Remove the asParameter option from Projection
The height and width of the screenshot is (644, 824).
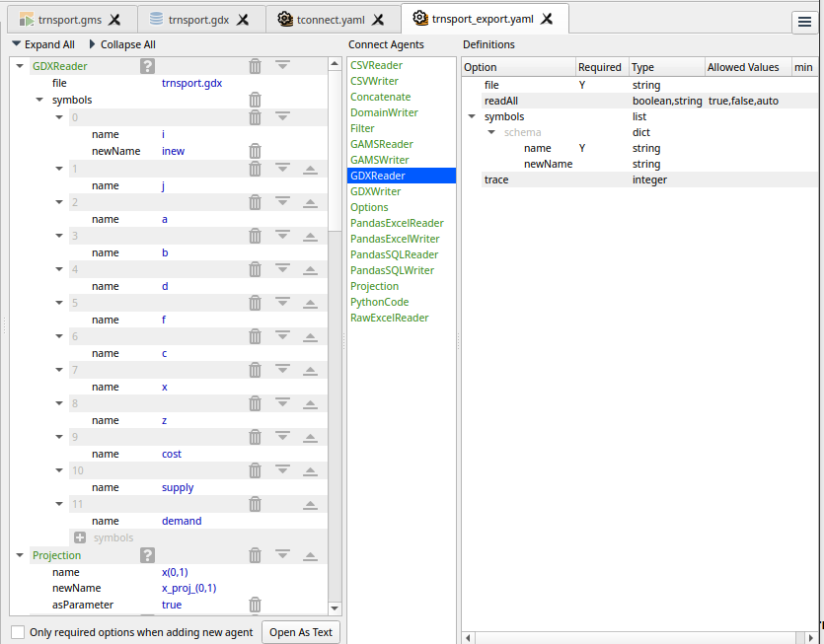click(255, 605)
